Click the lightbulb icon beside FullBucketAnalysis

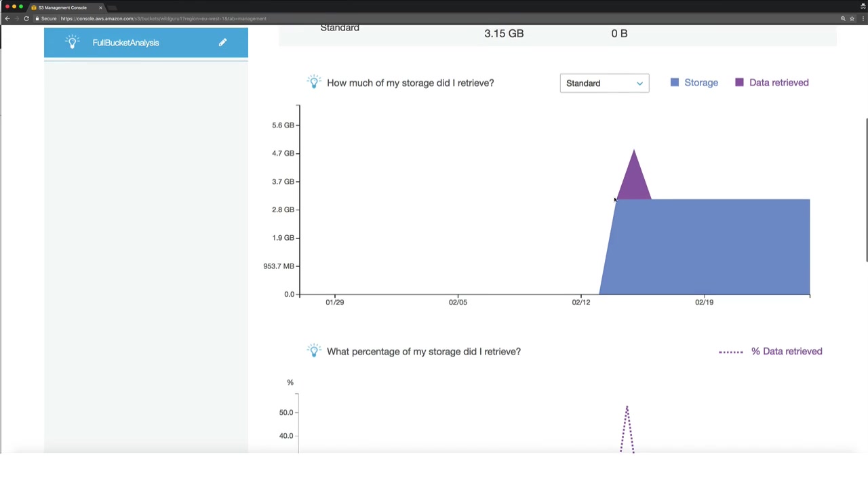tap(73, 42)
